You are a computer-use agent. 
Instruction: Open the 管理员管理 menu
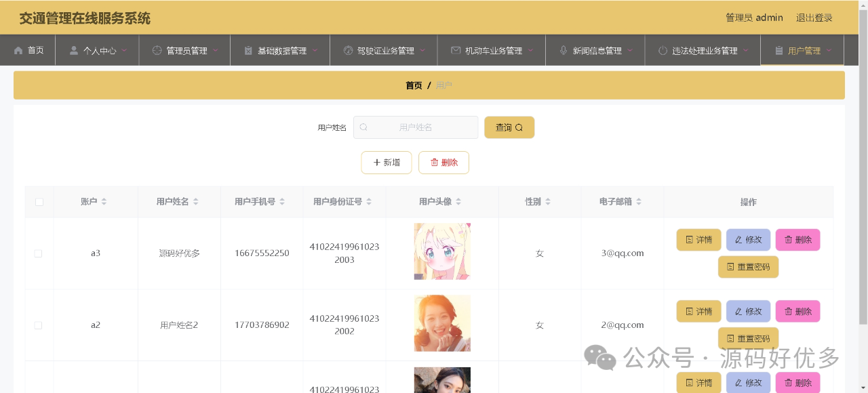[x=185, y=50]
